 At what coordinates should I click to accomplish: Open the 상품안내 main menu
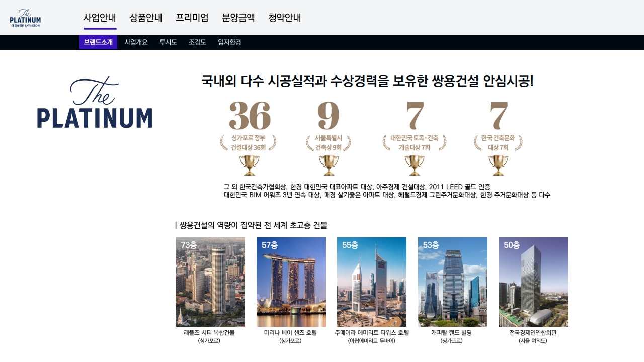tap(146, 18)
